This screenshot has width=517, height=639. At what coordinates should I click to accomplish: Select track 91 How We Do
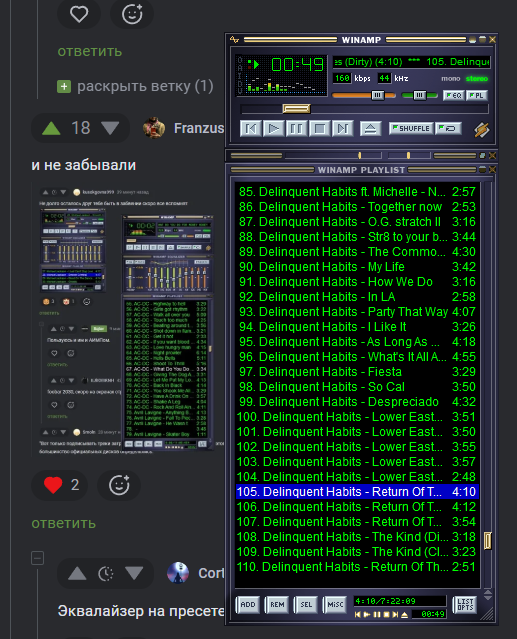(x=357, y=282)
